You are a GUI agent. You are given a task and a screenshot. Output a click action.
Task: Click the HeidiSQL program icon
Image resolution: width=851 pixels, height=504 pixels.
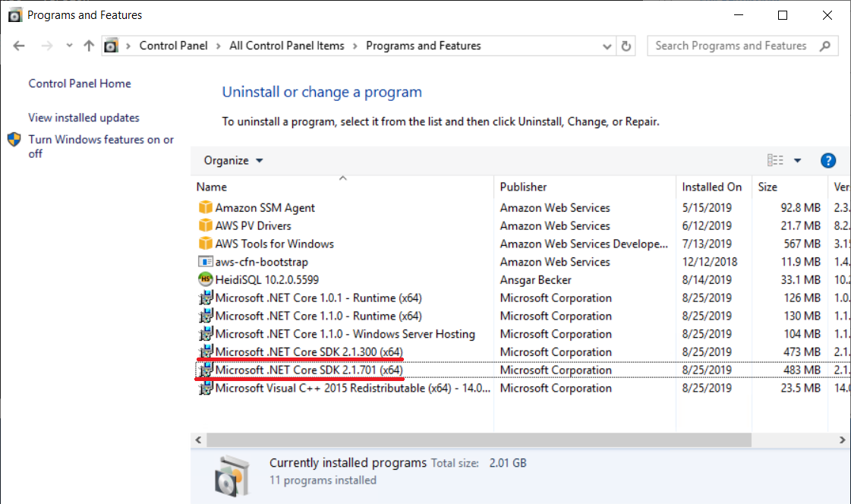(205, 279)
